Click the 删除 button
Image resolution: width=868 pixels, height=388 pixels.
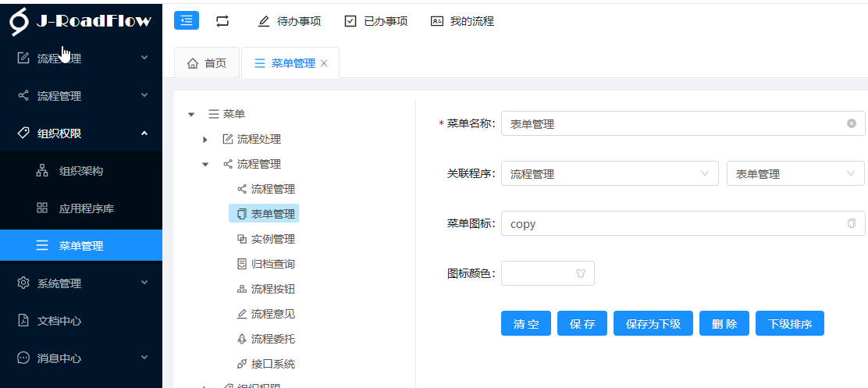724,323
